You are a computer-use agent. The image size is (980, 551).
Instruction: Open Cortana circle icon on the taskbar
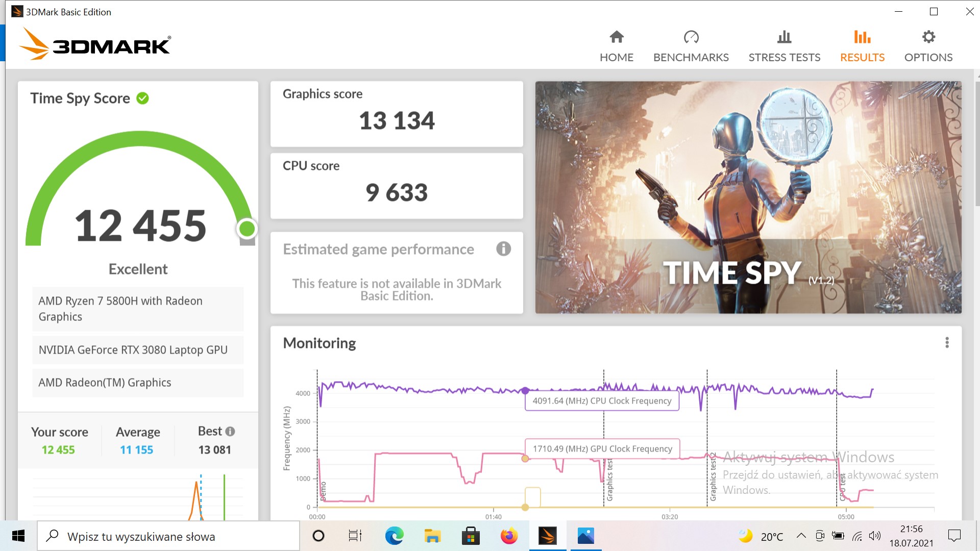(x=318, y=536)
